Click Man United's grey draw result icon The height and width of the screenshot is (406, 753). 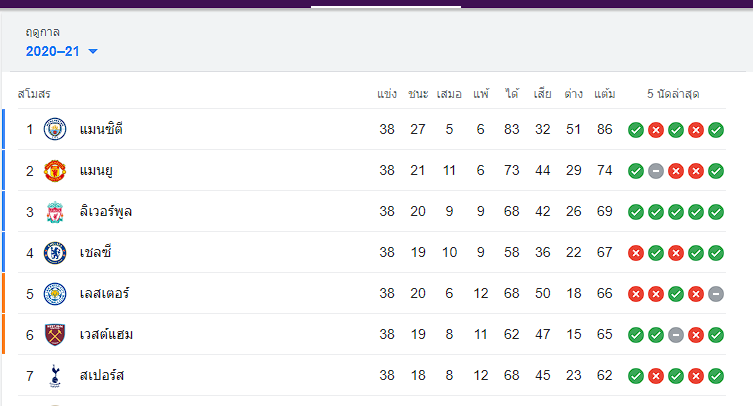coord(656,171)
